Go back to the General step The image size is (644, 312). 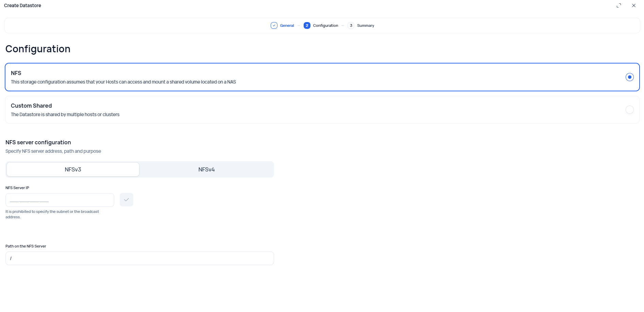287,25
